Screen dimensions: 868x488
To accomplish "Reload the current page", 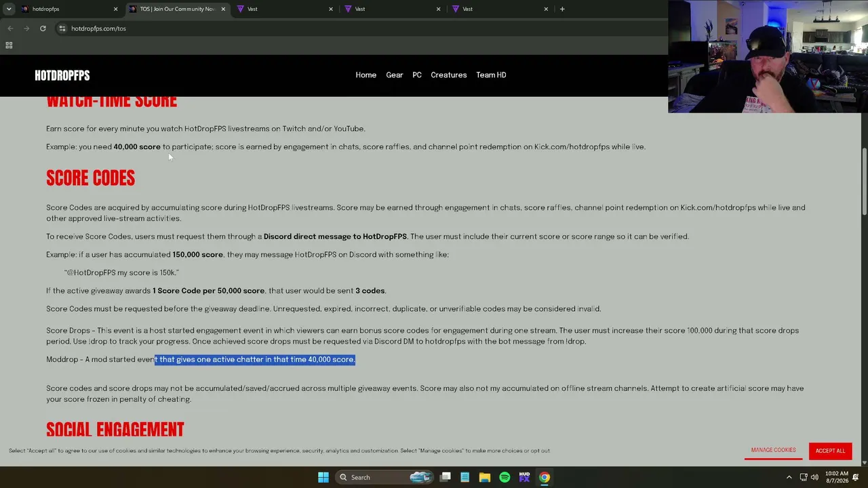I will [43, 28].
